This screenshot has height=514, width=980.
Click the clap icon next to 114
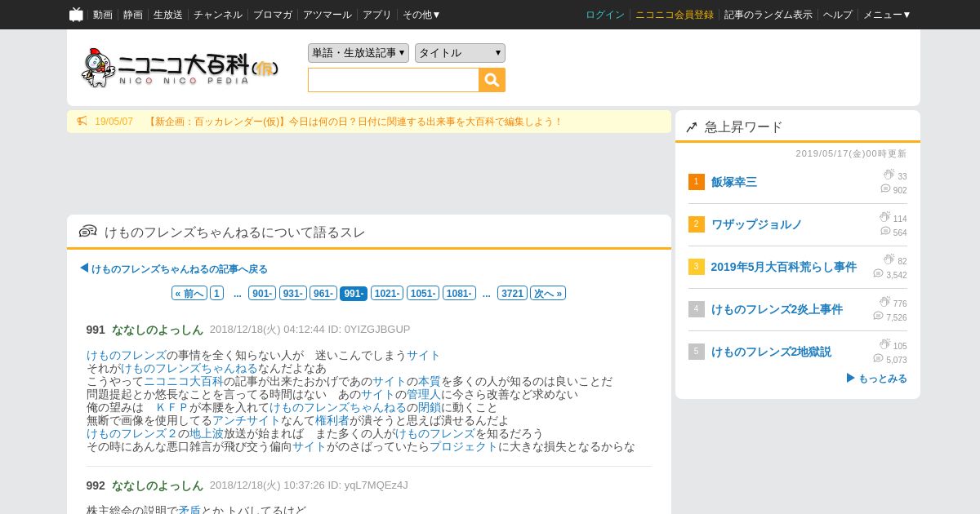pos(884,217)
